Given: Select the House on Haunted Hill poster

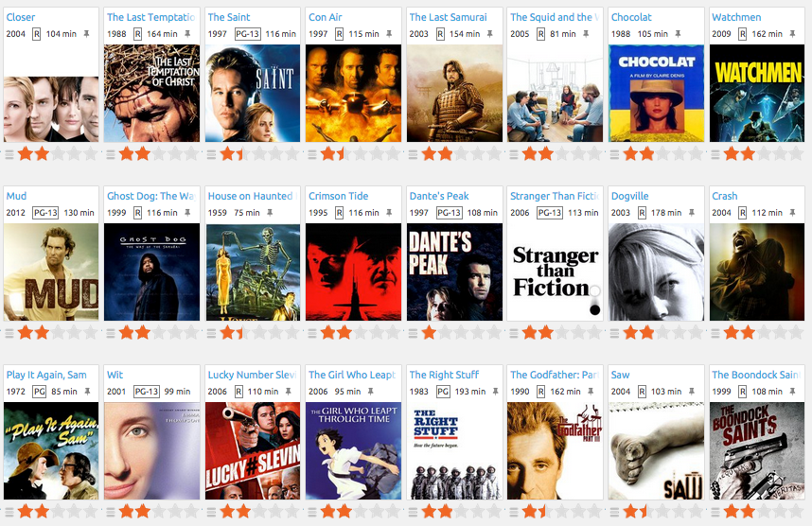Looking at the screenshot, I should point(252,272).
